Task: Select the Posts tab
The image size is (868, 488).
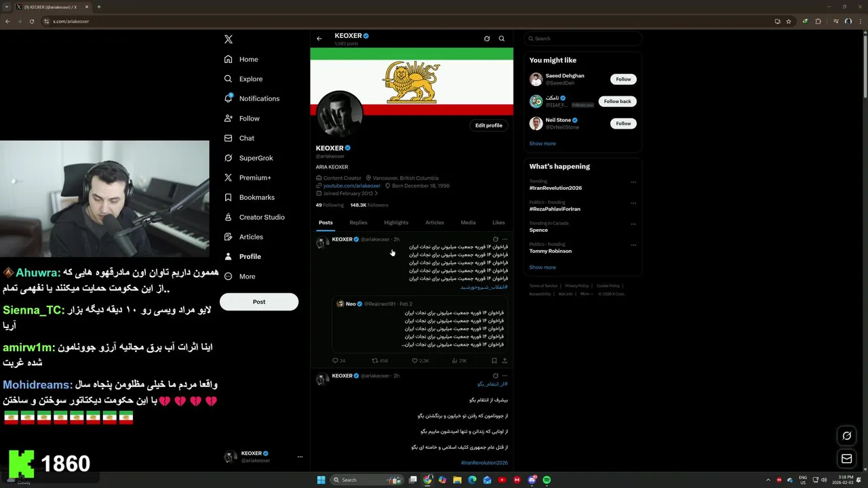Action: point(325,222)
